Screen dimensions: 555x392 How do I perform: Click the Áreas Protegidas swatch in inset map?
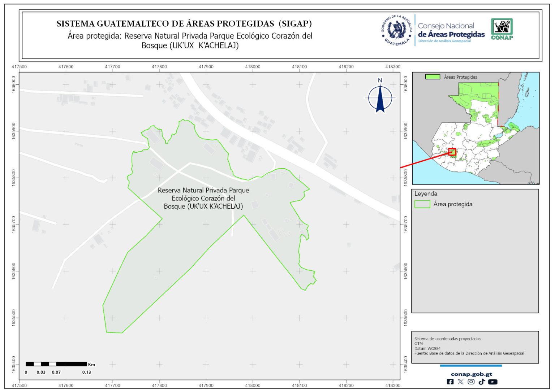tap(433, 77)
